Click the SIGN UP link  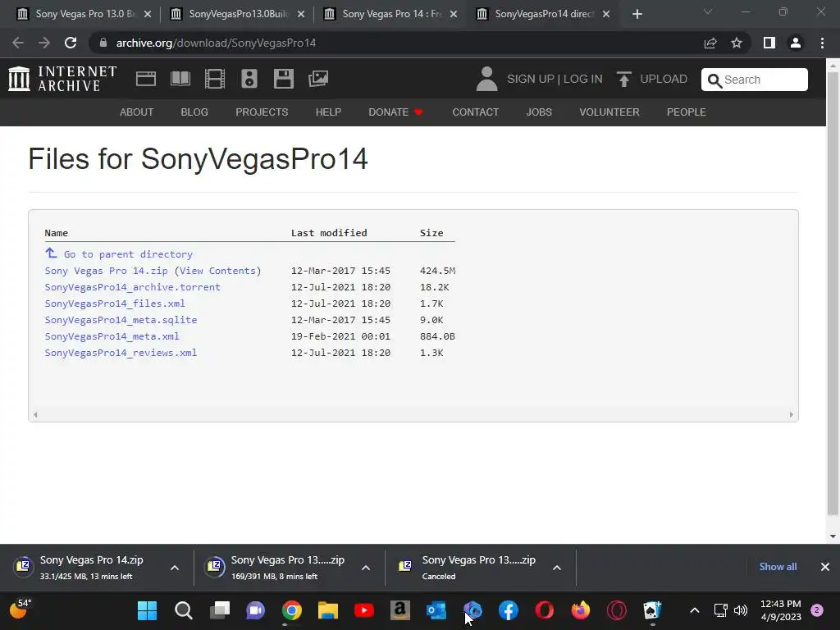tap(531, 79)
